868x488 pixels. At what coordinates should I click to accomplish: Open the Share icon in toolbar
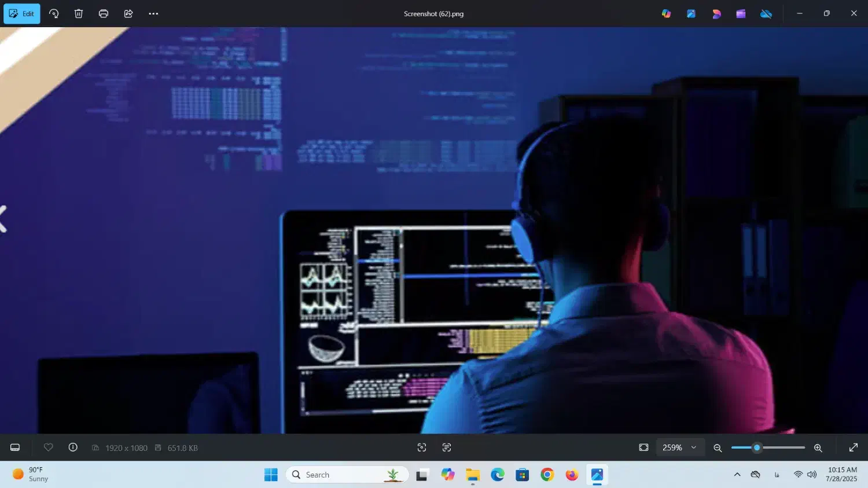tap(128, 14)
